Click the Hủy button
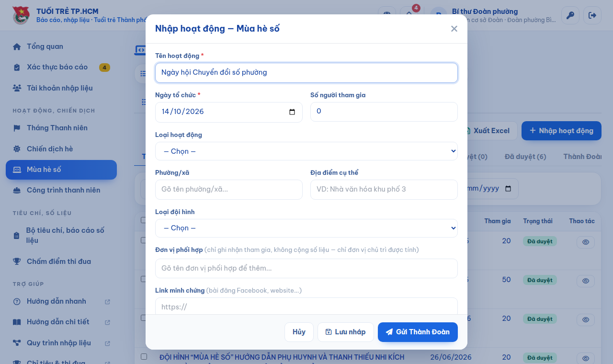613x364 pixels. click(299, 332)
